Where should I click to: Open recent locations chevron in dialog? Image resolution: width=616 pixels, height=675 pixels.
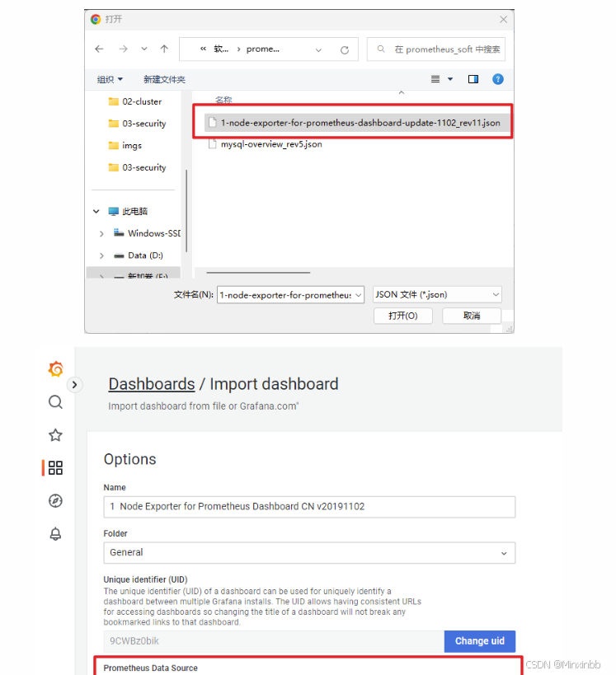point(143,49)
